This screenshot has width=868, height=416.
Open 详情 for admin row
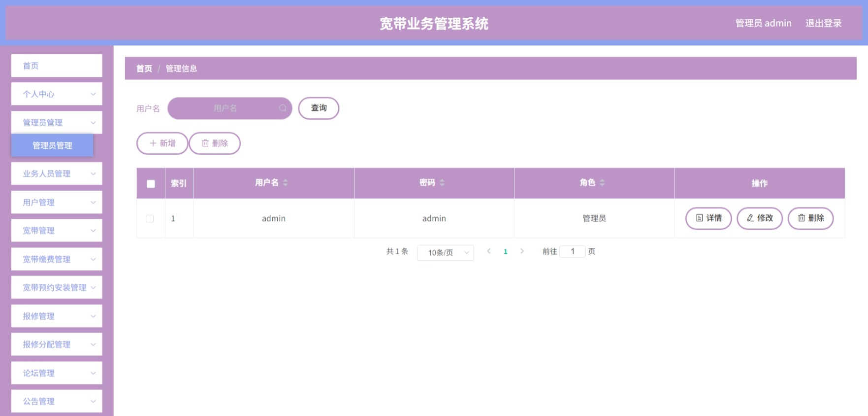[708, 218]
